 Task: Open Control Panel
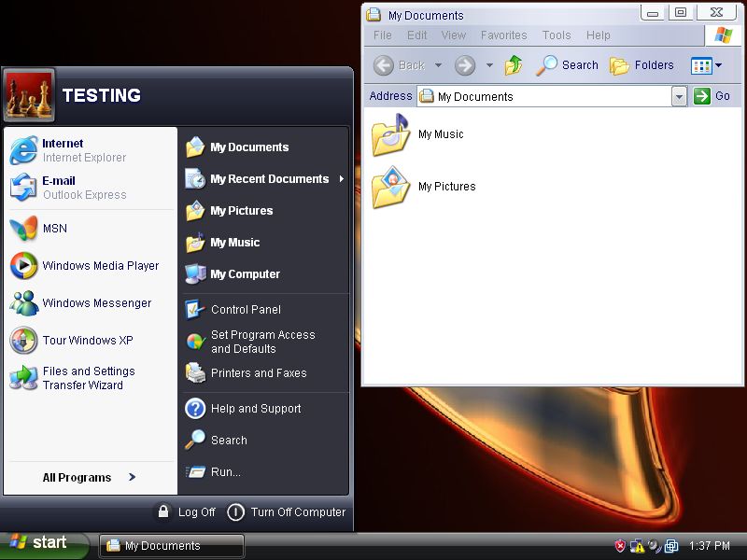[x=264, y=310]
